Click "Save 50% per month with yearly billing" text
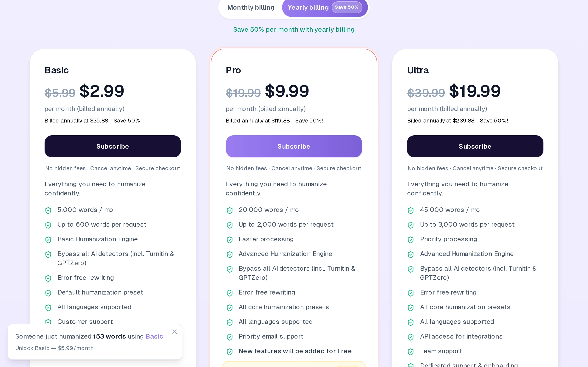The image size is (588, 367). [294, 29]
